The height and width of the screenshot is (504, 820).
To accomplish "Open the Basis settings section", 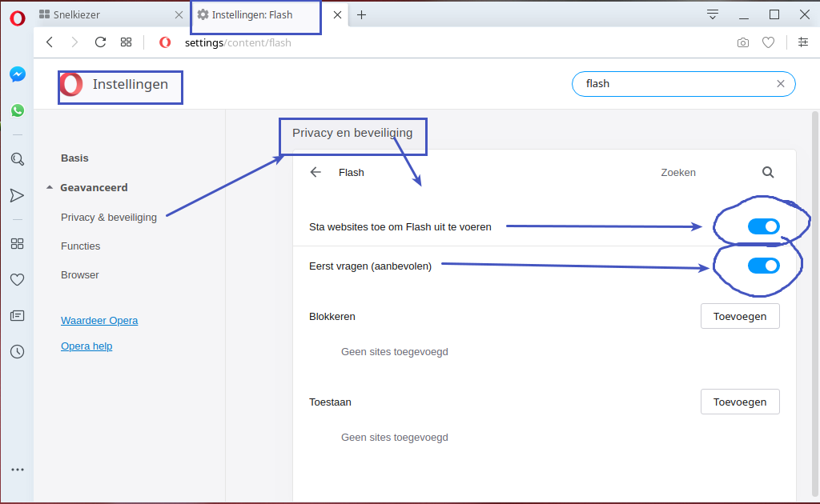I will point(74,158).
